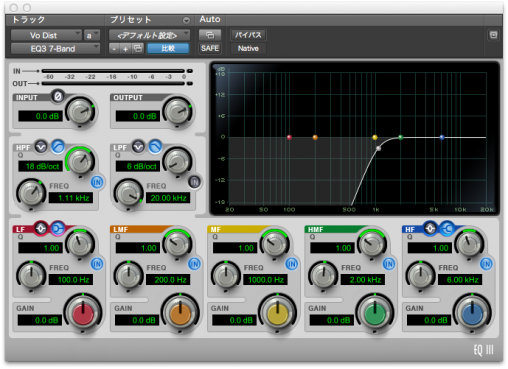Click the gray HPF point on EQ graph

[x=378, y=148]
